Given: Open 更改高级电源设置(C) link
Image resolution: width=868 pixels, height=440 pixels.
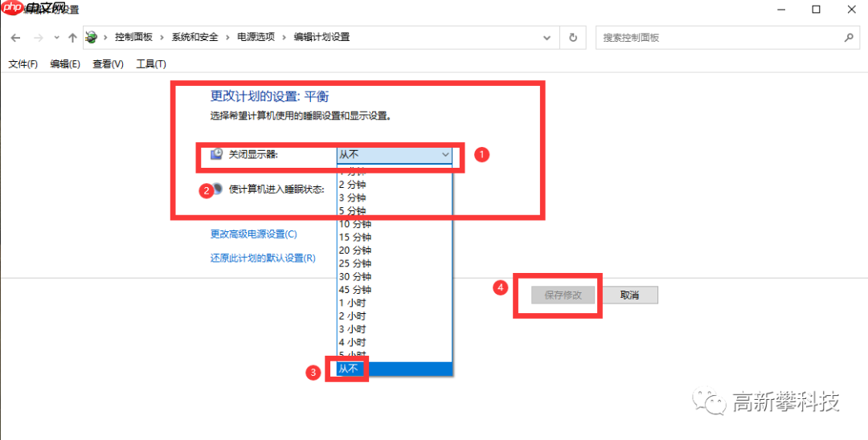Looking at the screenshot, I should 253,234.
